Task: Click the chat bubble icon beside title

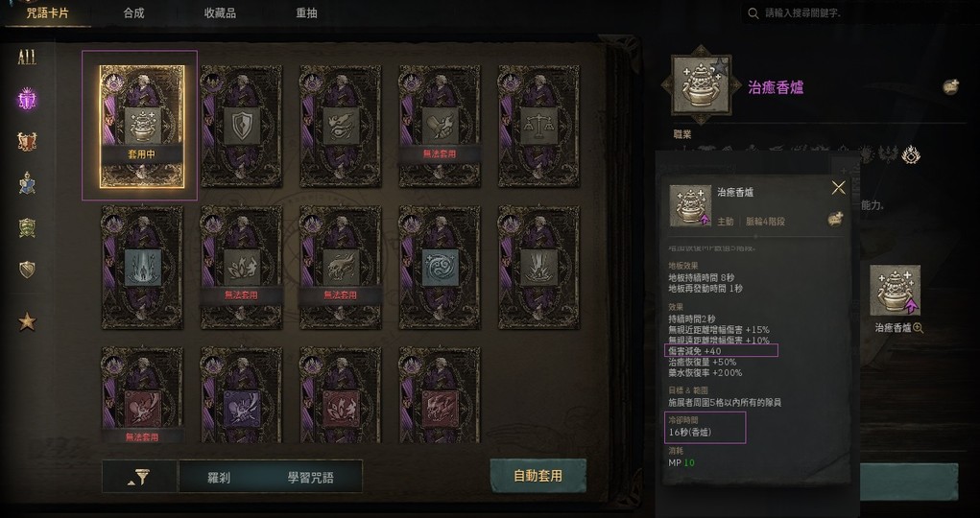Action: point(950,87)
